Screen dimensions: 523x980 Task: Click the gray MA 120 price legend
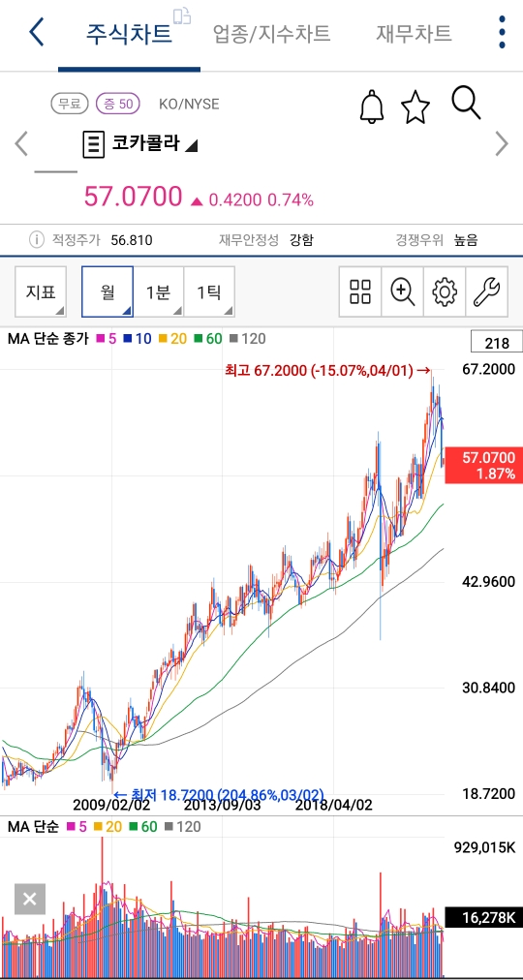coord(247,339)
